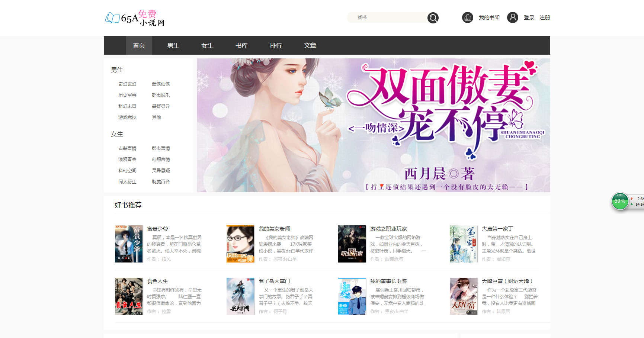This screenshot has width=644, height=338.
Task: Switch to the 男生 navigation tab
Action: click(x=173, y=45)
